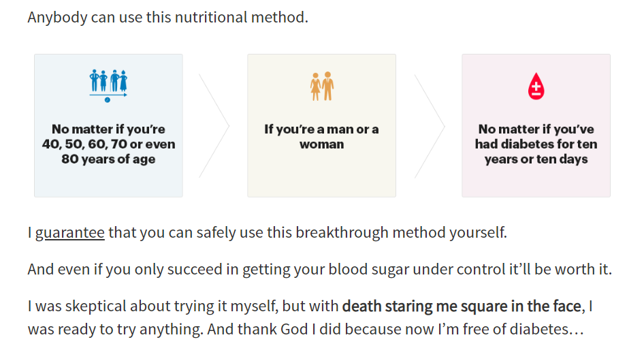Image resolution: width=644 pixels, height=346 pixels.
Task: Click the text '40, 50, 60, 70 or even'
Action: (108, 144)
